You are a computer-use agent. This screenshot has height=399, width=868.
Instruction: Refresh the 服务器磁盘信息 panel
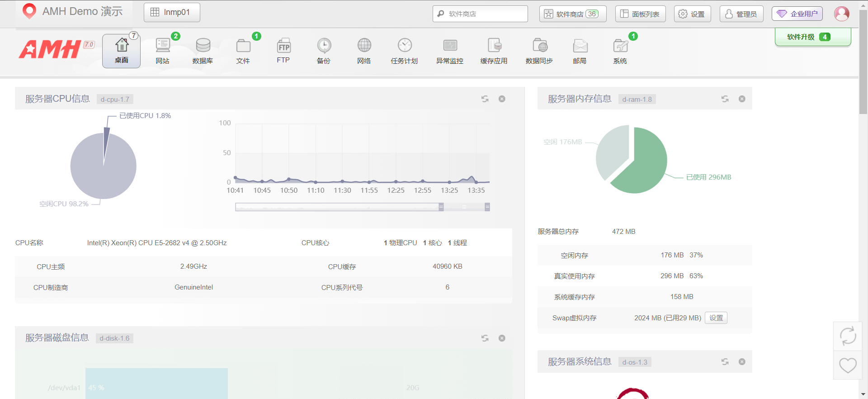point(485,338)
